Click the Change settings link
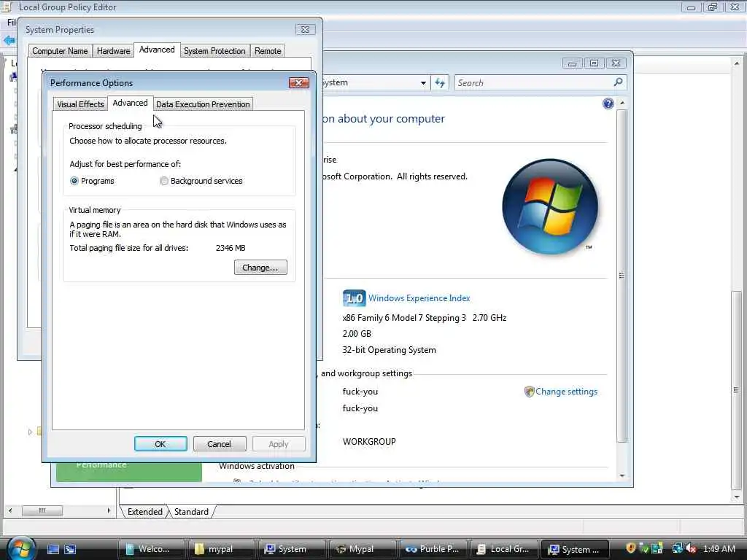This screenshot has width=747, height=560. coord(566,392)
